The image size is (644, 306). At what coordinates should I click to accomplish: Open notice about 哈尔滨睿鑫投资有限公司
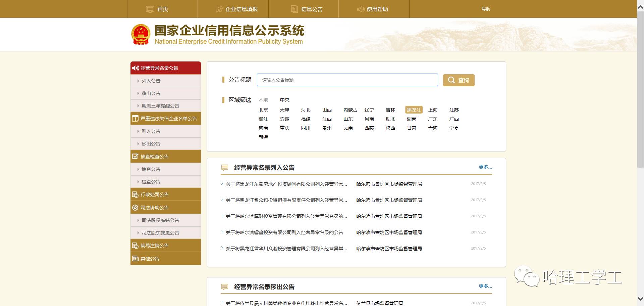click(284, 232)
